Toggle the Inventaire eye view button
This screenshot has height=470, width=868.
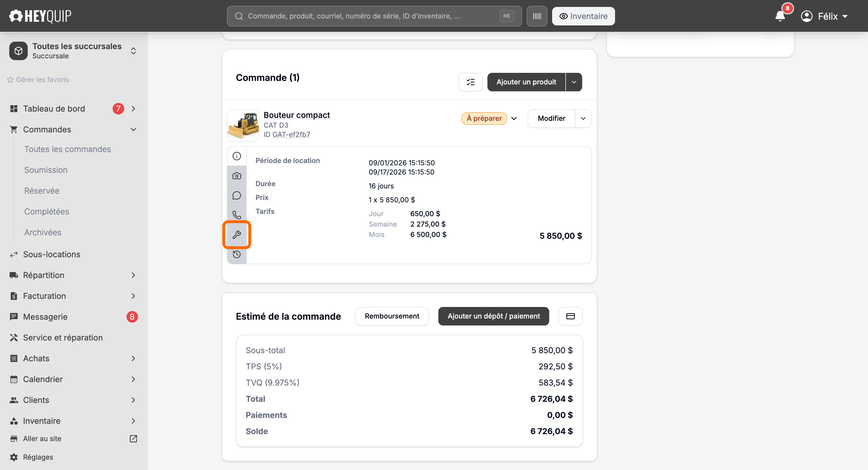click(583, 16)
